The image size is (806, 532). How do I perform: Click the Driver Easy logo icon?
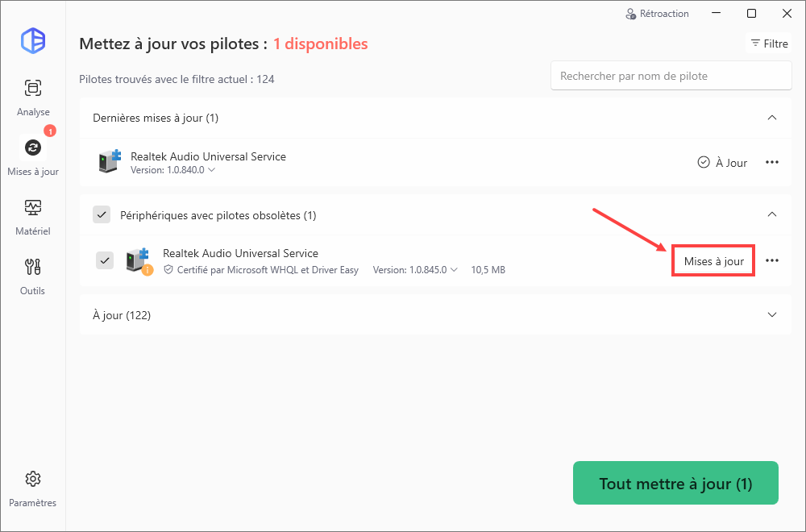click(33, 40)
